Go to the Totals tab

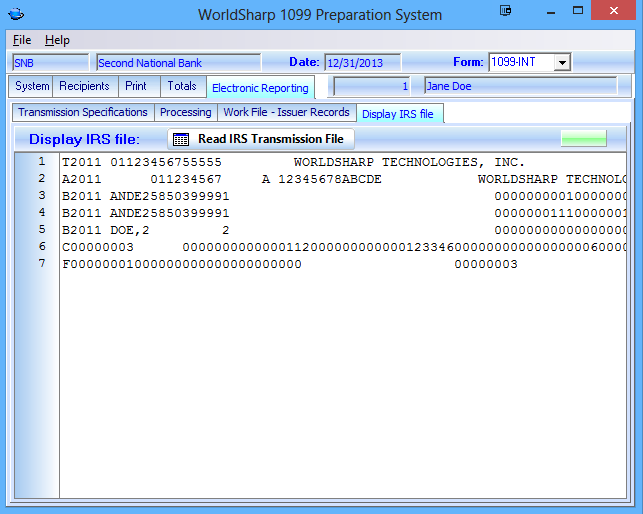coord(181,87)
